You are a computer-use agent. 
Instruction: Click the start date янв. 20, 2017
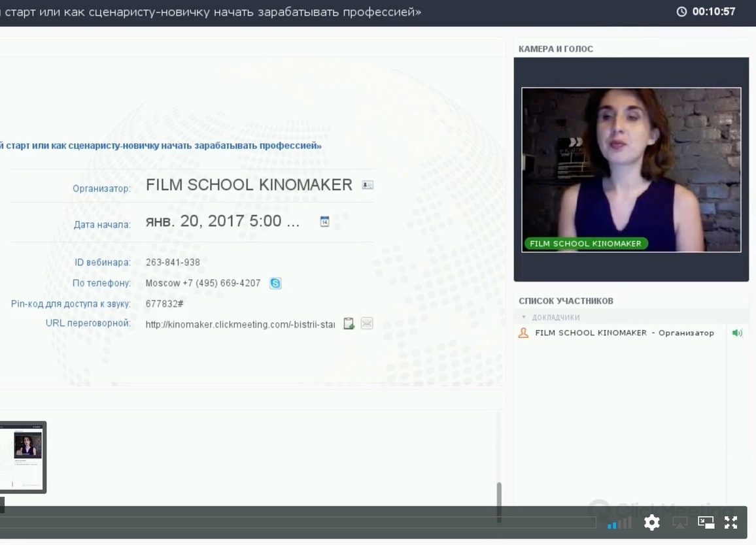click(x=223, y=221)
